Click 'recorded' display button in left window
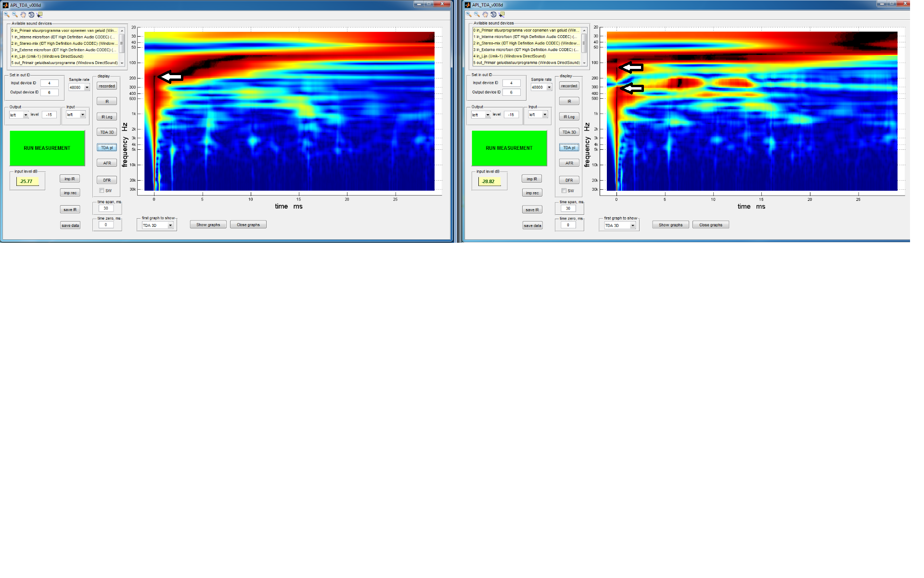 pyautogui.click(x=107, y=86)
